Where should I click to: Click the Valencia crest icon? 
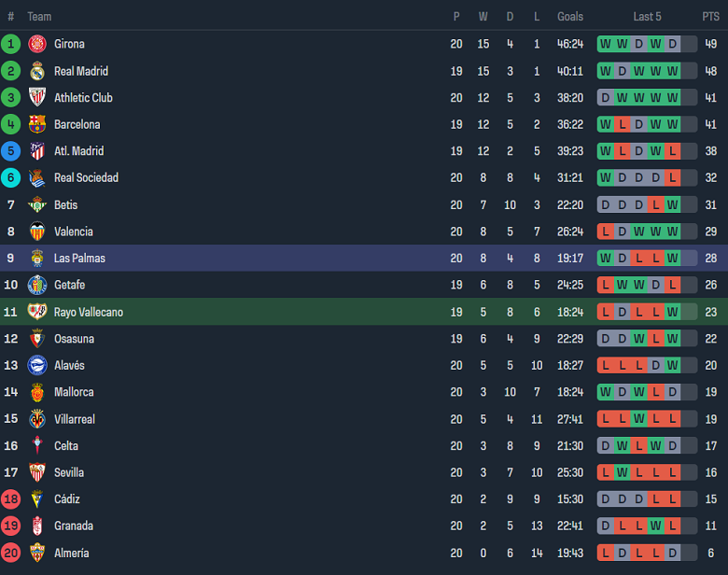37,231
